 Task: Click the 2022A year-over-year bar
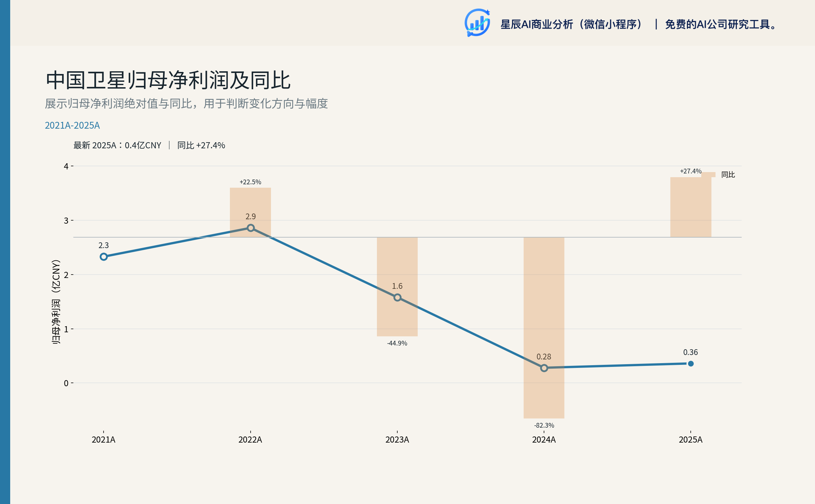(x=251, y=212)
